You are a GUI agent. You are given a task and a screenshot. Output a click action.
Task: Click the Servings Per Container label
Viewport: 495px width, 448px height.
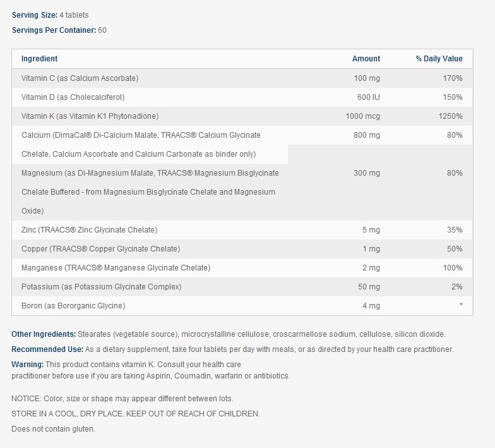point(54,30)
